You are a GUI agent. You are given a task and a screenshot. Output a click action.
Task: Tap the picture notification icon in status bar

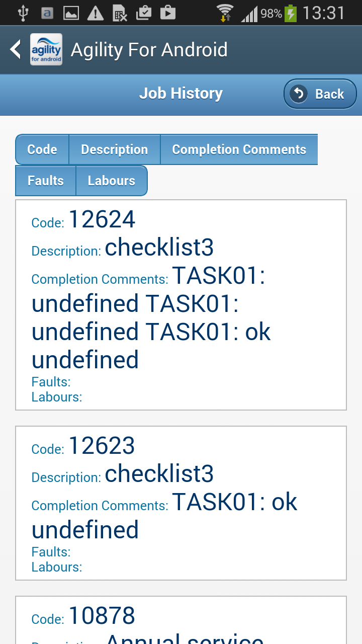[x=71, y=13]
